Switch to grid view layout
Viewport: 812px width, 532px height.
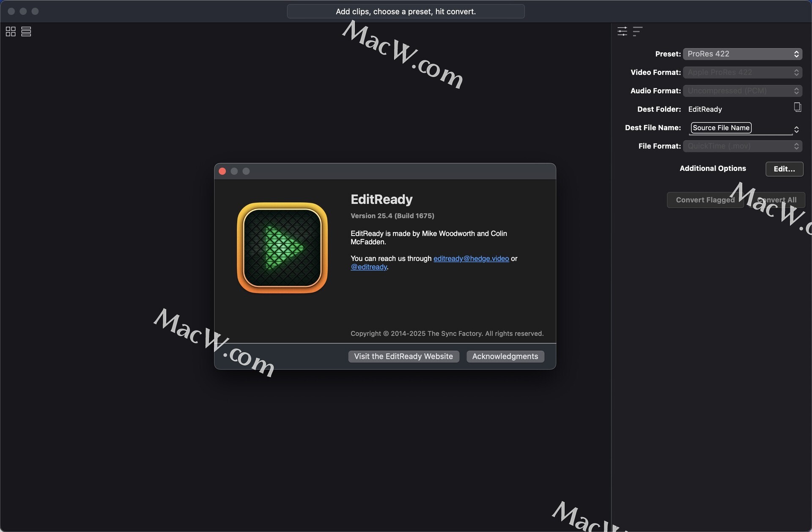11,32
